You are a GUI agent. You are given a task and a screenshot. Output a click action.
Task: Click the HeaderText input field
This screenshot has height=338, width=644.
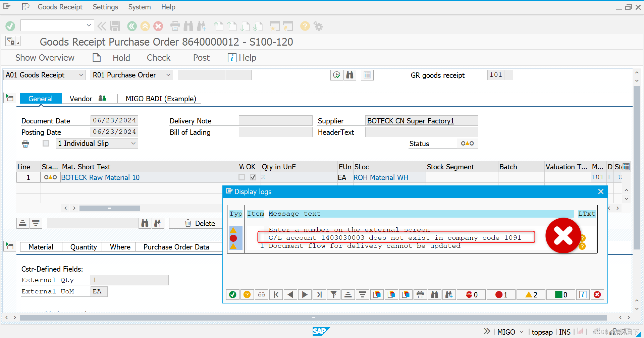[422, 132]
